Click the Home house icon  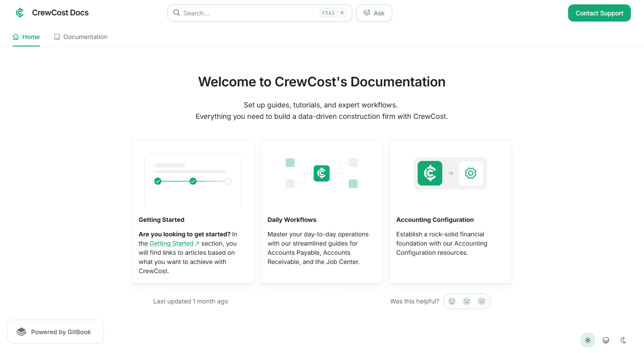pyautogui.click(x=16, y=37)
